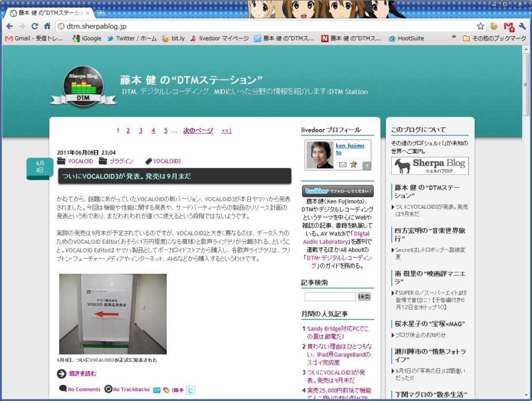This screenshot has height=401, width=532.
Task: Open the browser home page icon
Action: (x=47, y=26)
